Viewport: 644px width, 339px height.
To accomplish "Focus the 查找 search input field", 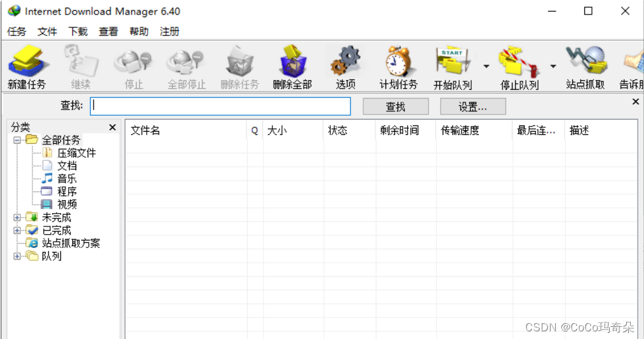I will click(x=220, y=106).
